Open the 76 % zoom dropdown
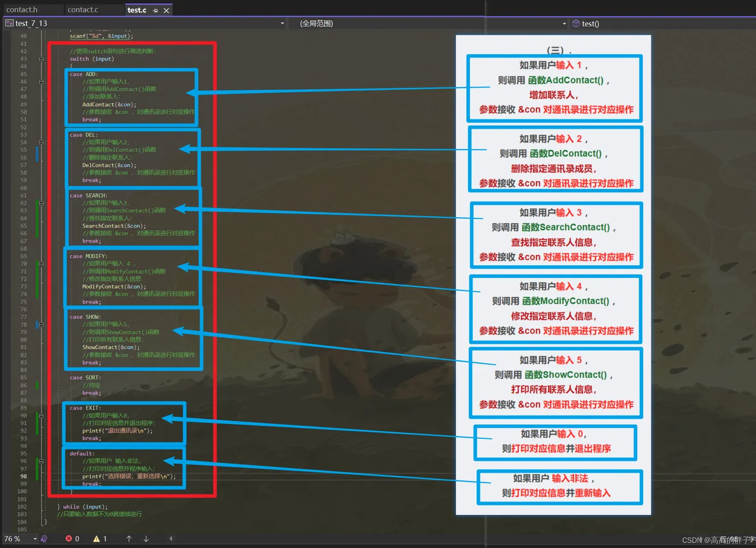 pyautogui.click(x=35, y=539)
